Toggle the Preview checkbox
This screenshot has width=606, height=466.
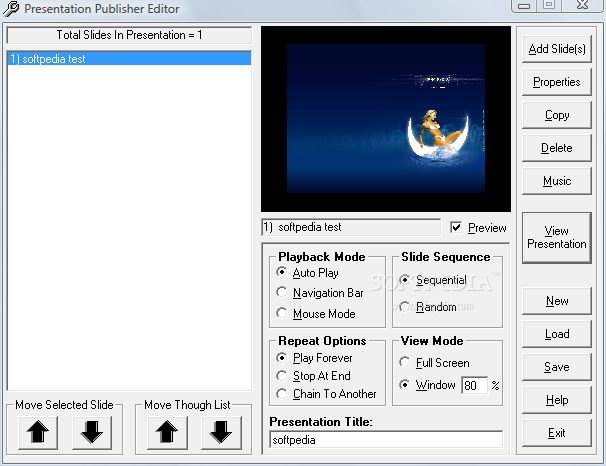click(x=456, y=227)
